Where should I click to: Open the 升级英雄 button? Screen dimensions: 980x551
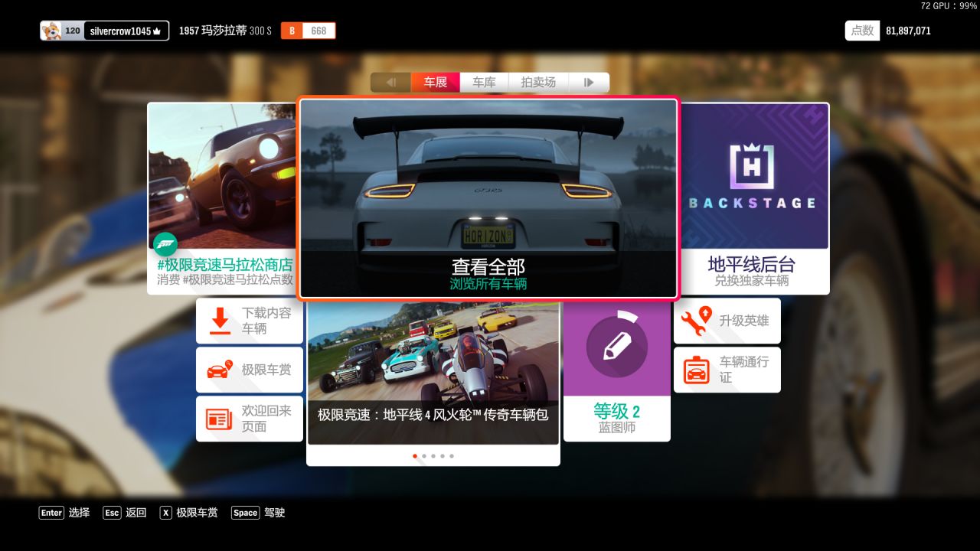coord(727,321)
